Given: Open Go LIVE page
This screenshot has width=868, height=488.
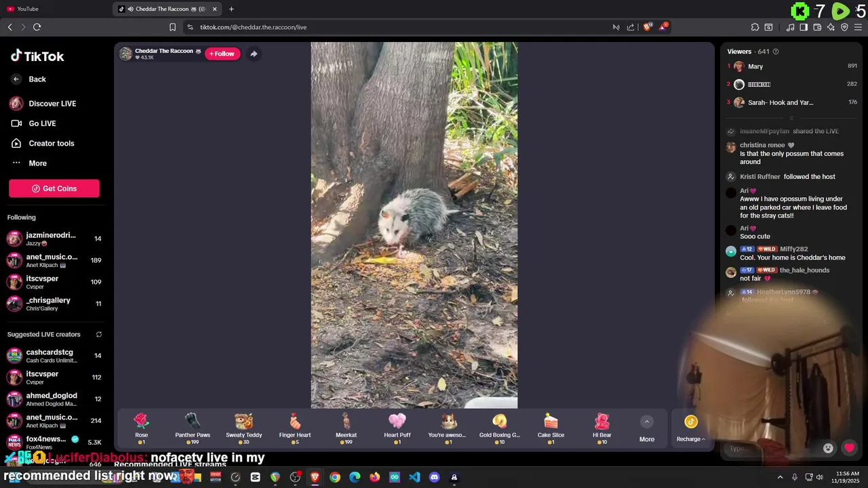Looking at the screenshot, I should coord(33,123).
